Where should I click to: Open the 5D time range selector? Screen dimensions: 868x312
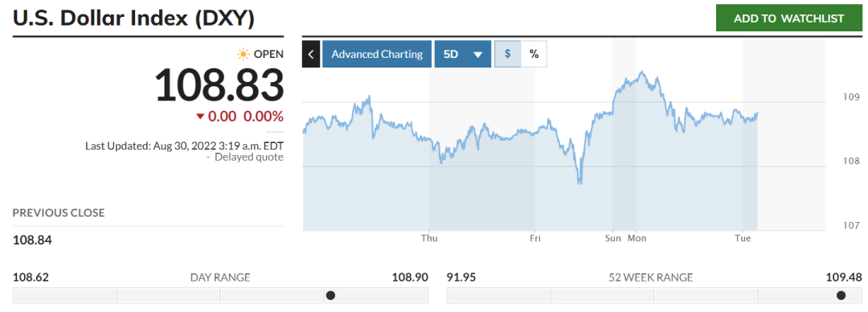pos(463,55)
